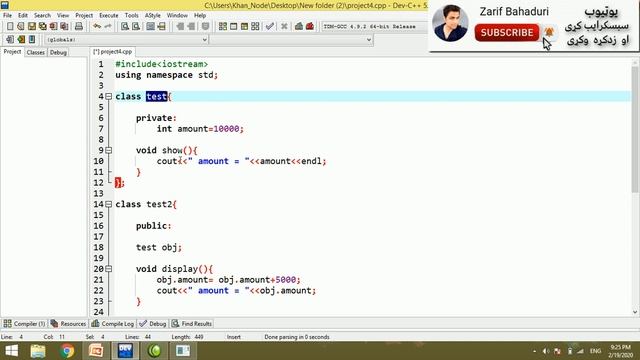Create a new source file from toolbar

point(10,27)
